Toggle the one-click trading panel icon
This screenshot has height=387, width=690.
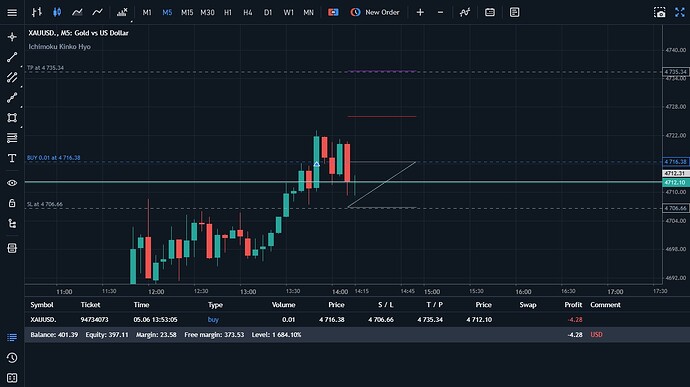click(333, 12)
